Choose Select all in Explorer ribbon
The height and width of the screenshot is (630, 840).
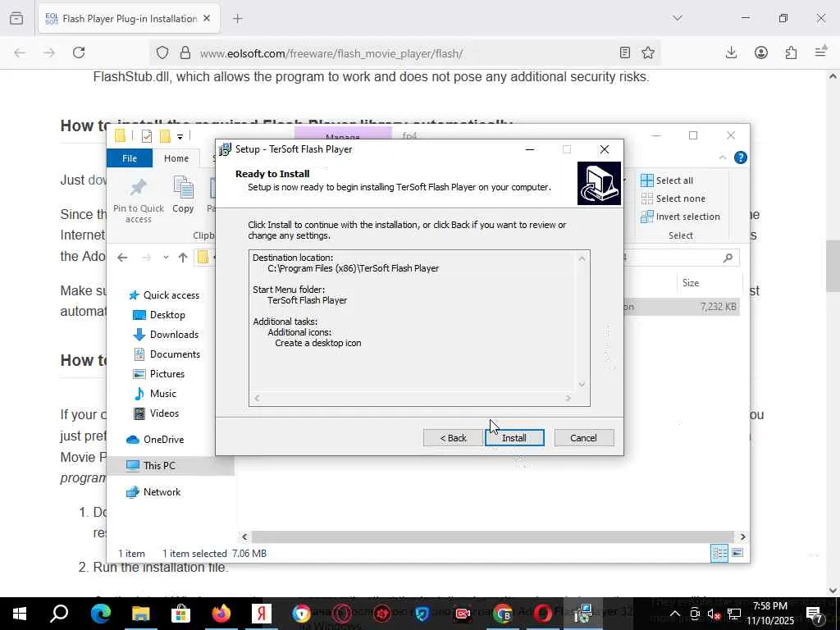click(667, 180)
